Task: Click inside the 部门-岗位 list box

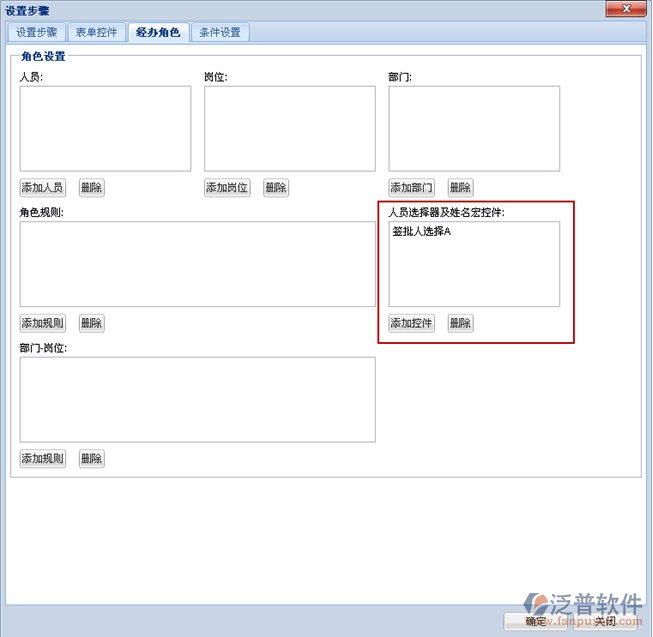Action: click(x=198, y=400)
